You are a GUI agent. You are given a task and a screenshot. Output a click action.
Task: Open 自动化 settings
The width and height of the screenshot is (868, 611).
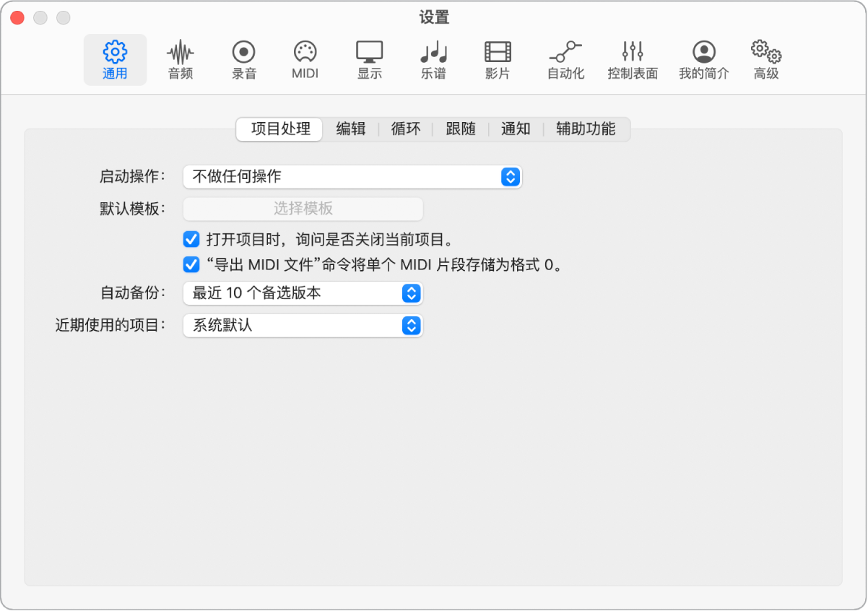point(565,59)
